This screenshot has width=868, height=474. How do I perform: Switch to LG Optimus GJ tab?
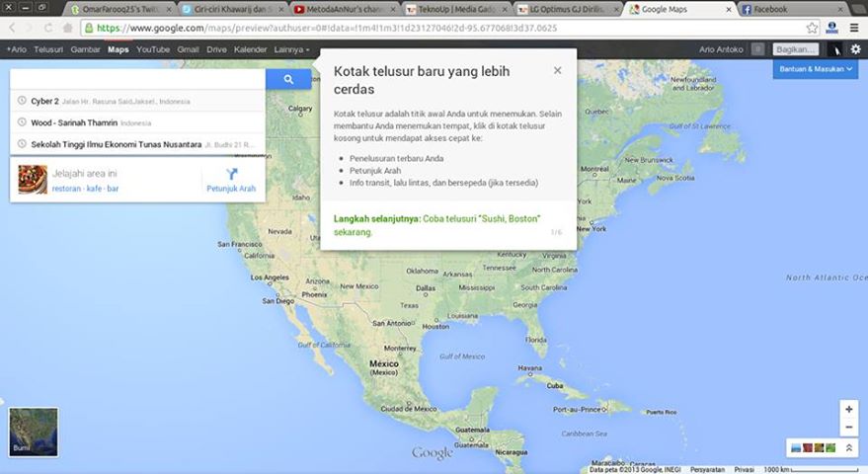[x=568, y=10]
